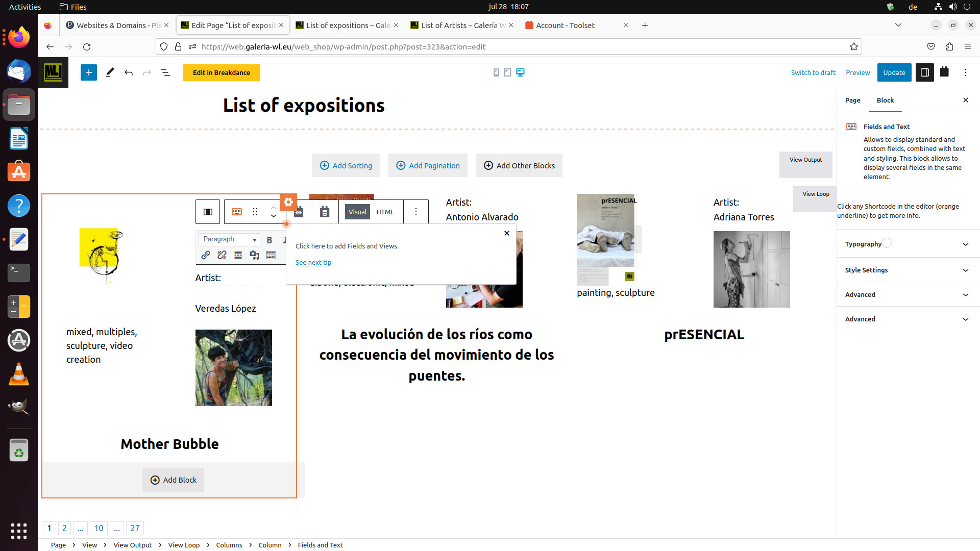Click the Preview link

click(857, 72)
